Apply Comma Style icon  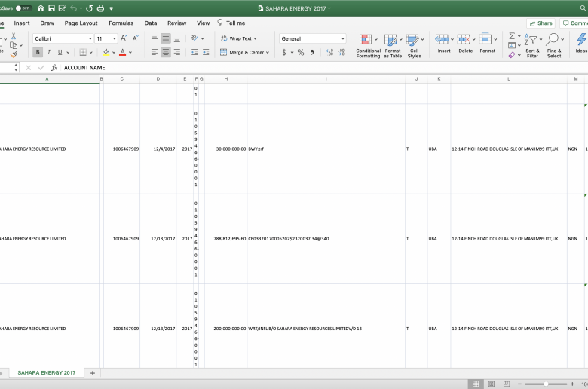312,52
